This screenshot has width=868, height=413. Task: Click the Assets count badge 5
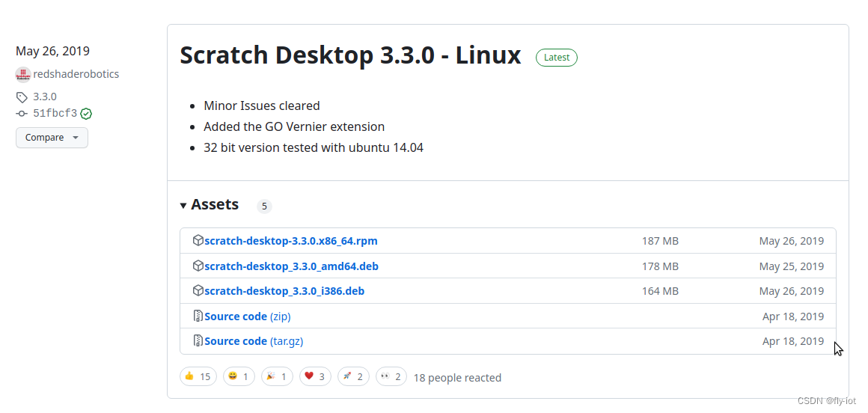pos(264,206)
